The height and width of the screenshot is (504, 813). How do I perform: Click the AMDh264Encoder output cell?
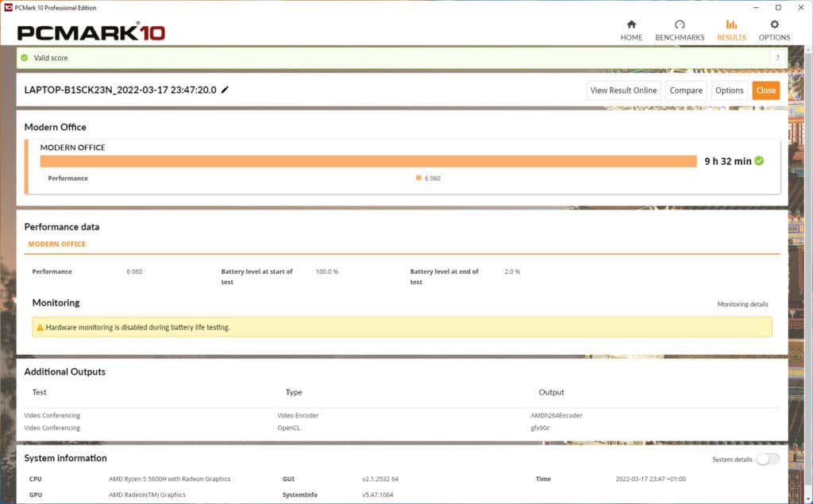(x=556, y=415)
